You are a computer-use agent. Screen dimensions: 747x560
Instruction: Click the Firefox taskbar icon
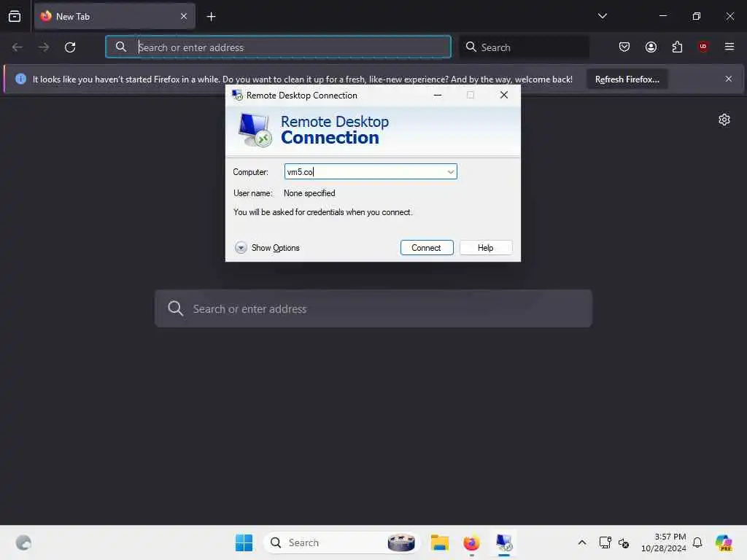pos(471,542)
